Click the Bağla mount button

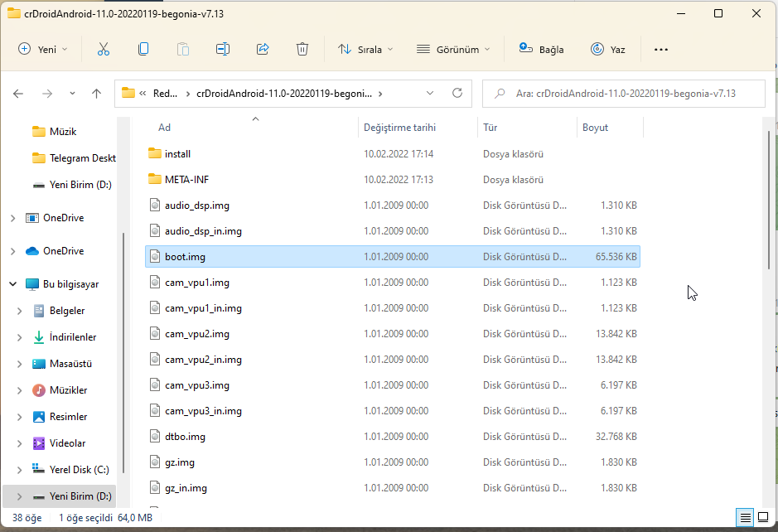(x=541, y=50)
